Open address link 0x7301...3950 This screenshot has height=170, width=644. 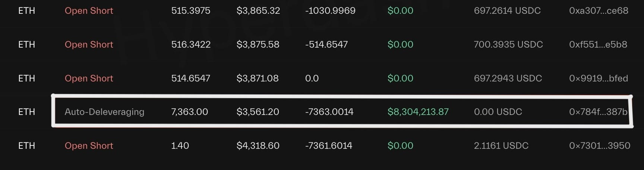(600, 146)
